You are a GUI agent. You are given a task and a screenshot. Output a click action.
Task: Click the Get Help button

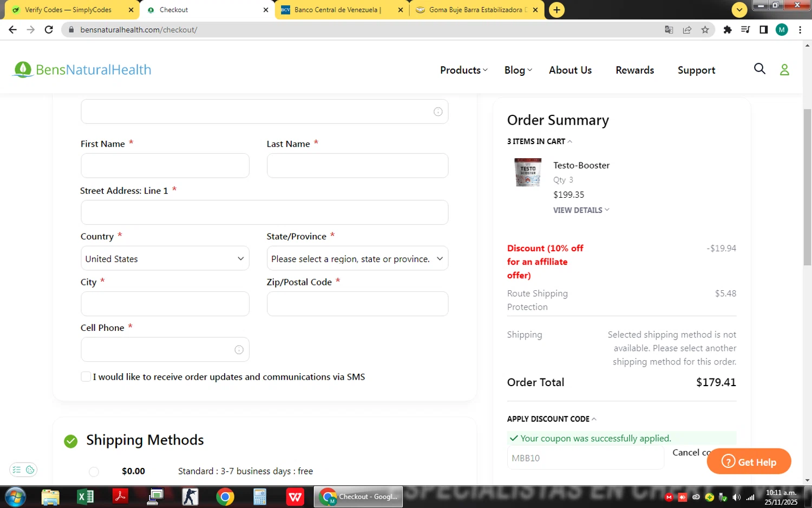749,461
